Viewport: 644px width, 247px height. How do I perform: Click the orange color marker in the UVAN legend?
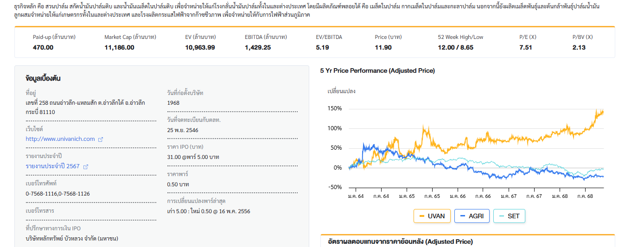[x=422, y=216]
